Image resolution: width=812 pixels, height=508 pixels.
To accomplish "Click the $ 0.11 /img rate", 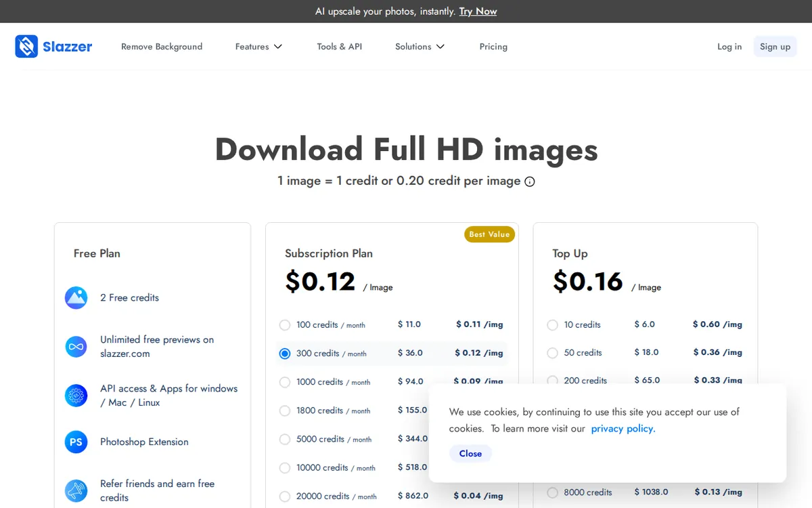I will tap(480, 324).
